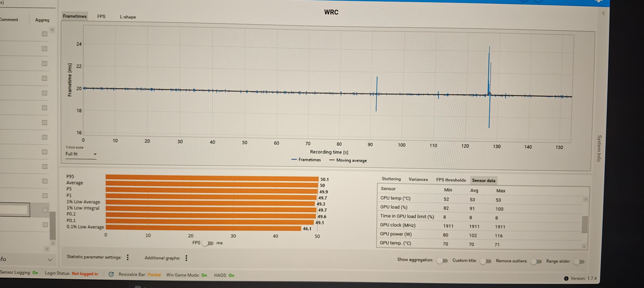This screenshot has width=644, height=288.
Task: Click the refresh icon beside Resizable Bar
Action: click(111, 274)
